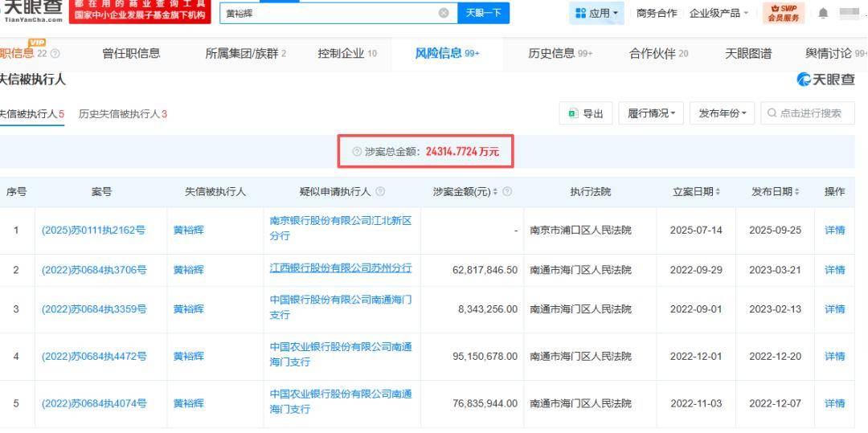Select the 历史失信被执行人 3 sub-tab

pos(123,114)
